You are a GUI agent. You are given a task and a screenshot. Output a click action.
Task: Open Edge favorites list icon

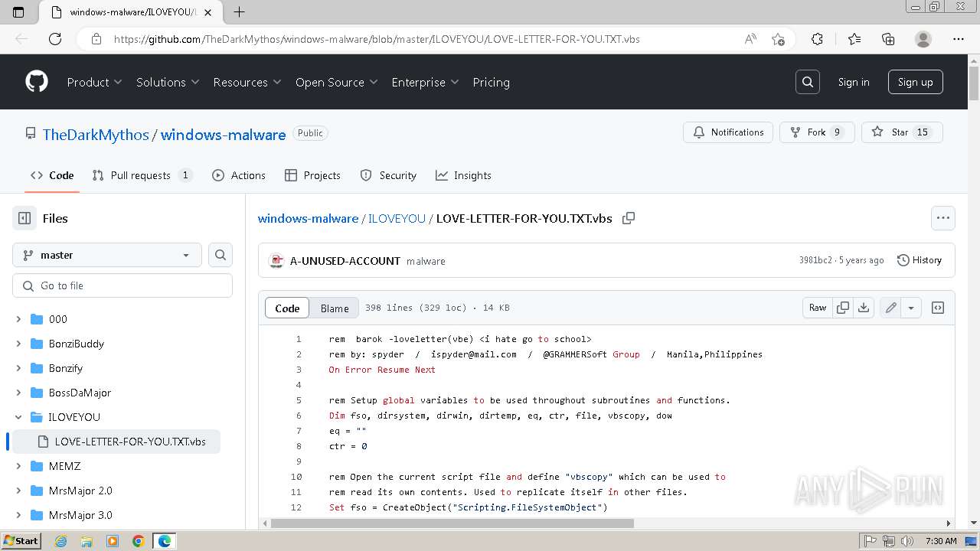(x=854, y=39)
